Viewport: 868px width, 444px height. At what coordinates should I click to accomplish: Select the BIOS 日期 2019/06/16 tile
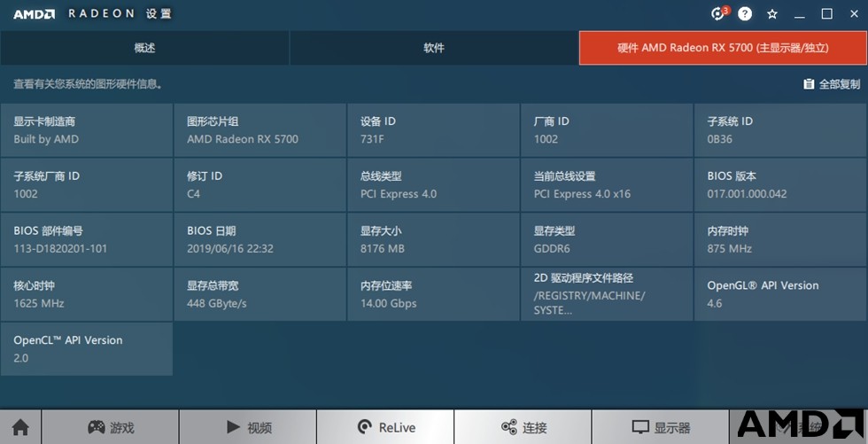point(260,239)
